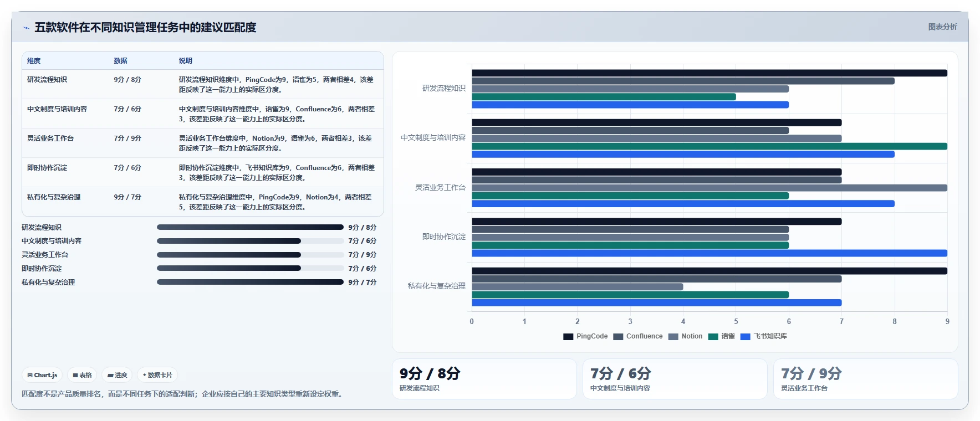Click the 研发流程知识 category label on the chart axis
The height and width of the screenshot is (421, 980).
pyautogui.click(x=444, y=88)
